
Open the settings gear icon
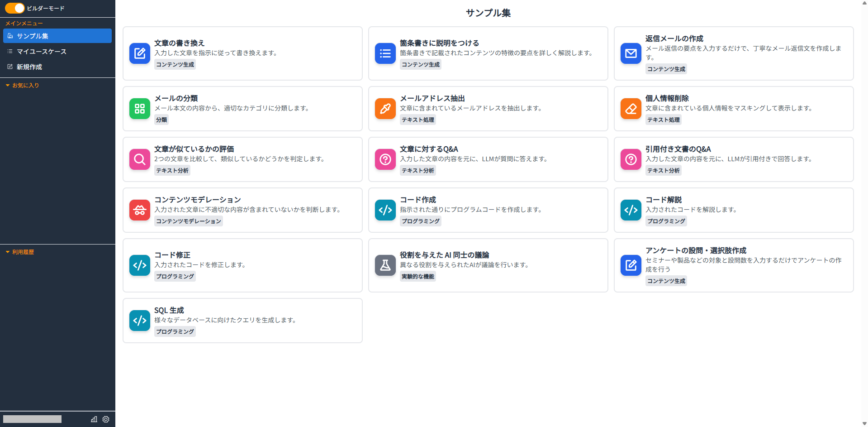(x=106, y=419)
